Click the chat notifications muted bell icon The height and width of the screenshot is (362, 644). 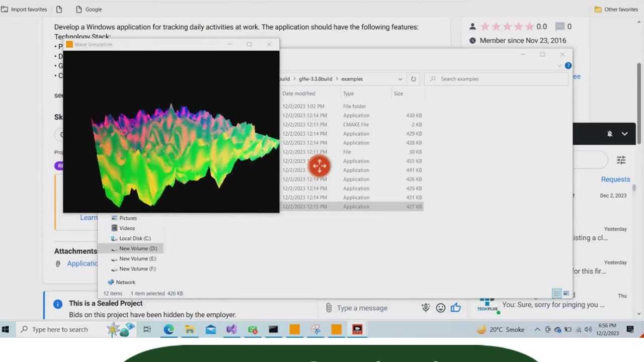[609, 134]
